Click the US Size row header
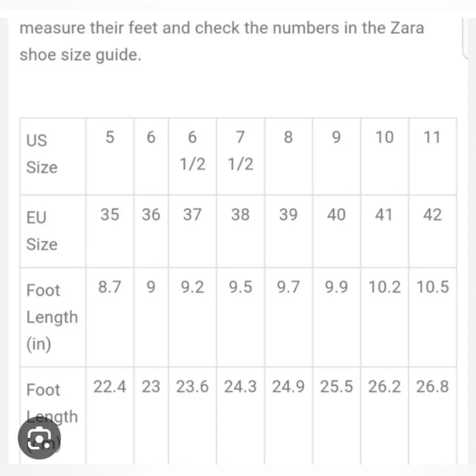Screen dimensions: 476x476 [x=53, y=157]
